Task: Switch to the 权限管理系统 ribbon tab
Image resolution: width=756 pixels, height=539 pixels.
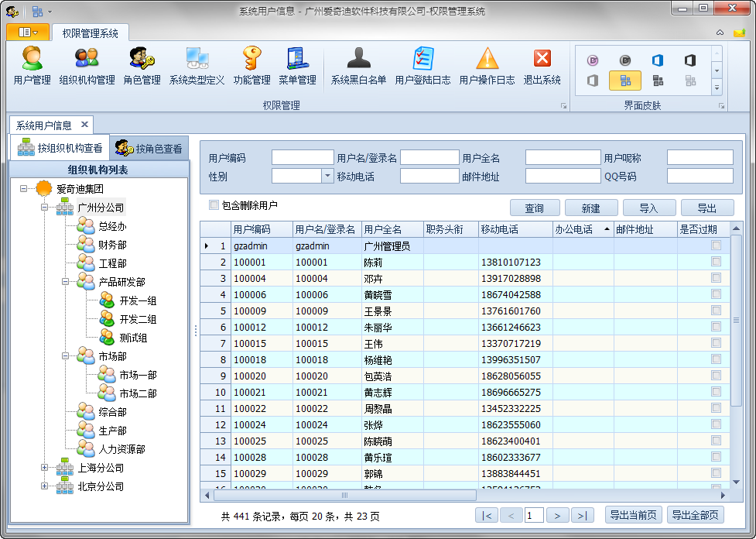Action: tap(91, 33)
